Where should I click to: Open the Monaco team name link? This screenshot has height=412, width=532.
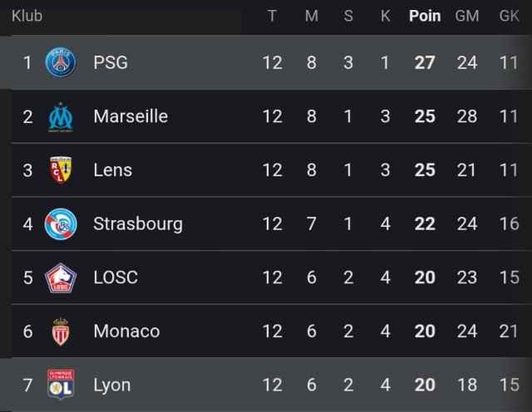click(126, 331)
